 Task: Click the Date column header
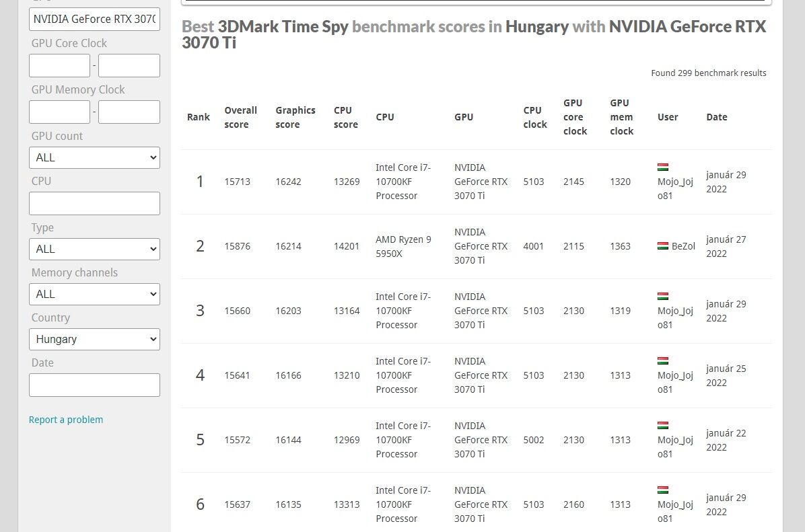click(x=717, y=117)
